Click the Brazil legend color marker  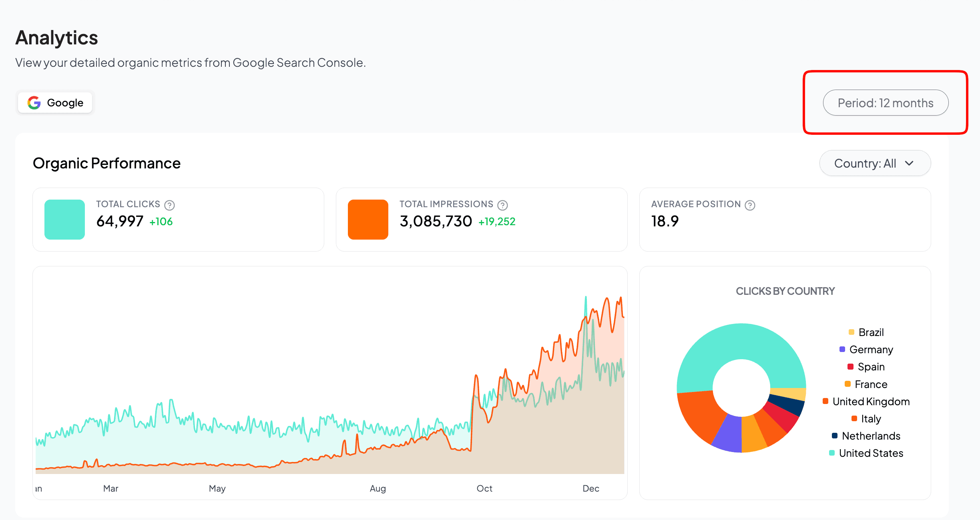pos(851,332)
